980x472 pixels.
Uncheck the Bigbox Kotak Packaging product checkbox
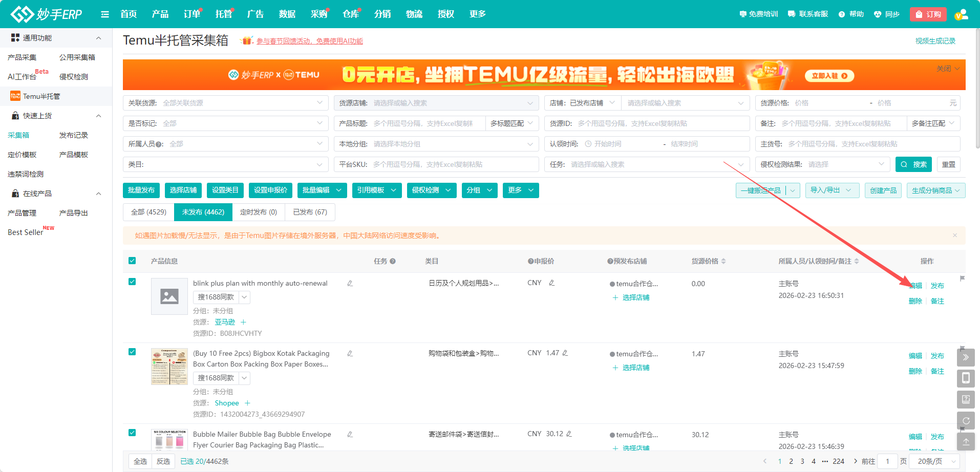132,352
